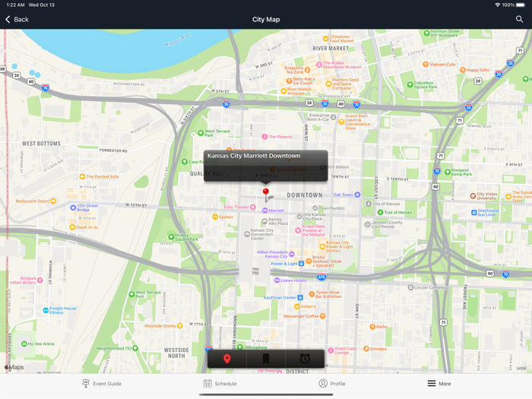Tap the Mulkey Square Park marker
Screen dimensions: 532x399
(x=171, y=237)
